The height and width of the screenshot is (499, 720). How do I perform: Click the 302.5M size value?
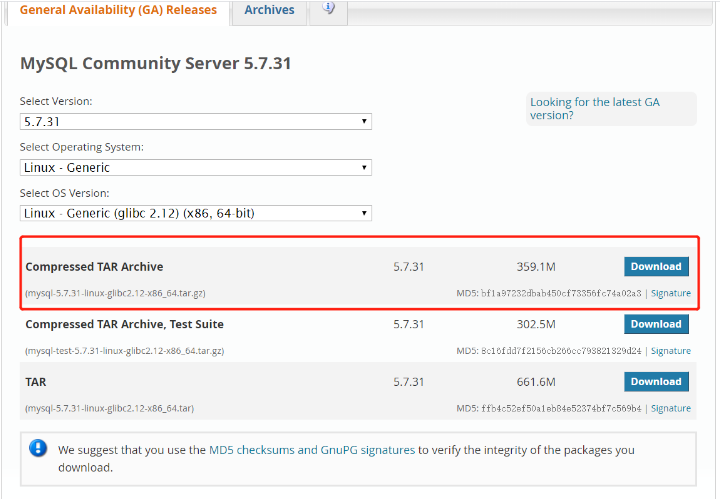[x=536, y=324]
